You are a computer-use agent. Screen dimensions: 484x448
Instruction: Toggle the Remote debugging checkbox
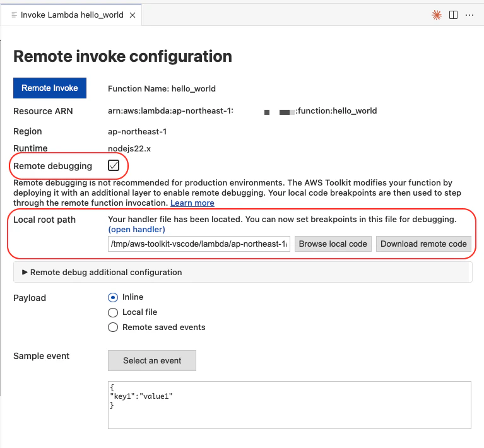tap(114, 165)
